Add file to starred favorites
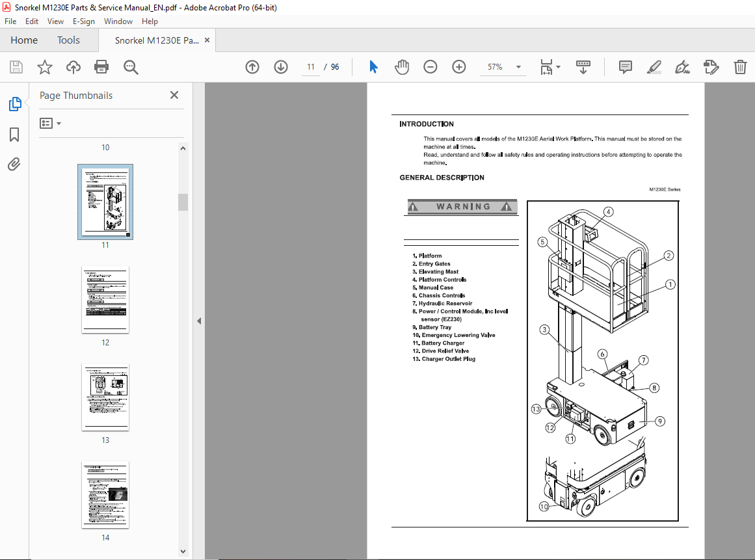Image resolution: width=755 pixels, height=560 pixels. click(x=45, y=67)
